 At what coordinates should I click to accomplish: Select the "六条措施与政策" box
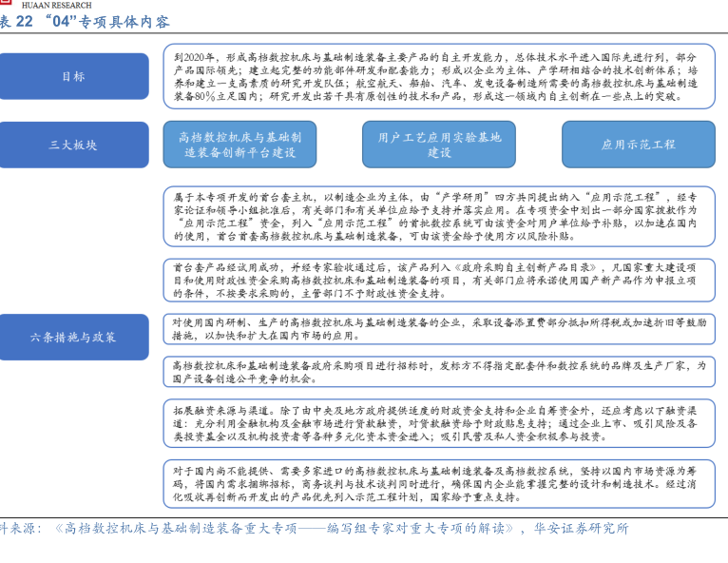click(74, 337)
